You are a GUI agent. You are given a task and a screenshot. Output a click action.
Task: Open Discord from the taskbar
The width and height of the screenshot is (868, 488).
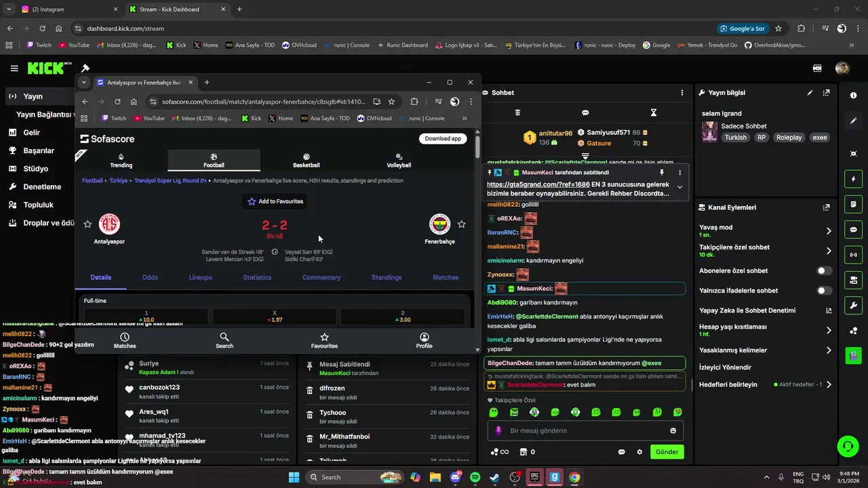(x=455, y=477)
